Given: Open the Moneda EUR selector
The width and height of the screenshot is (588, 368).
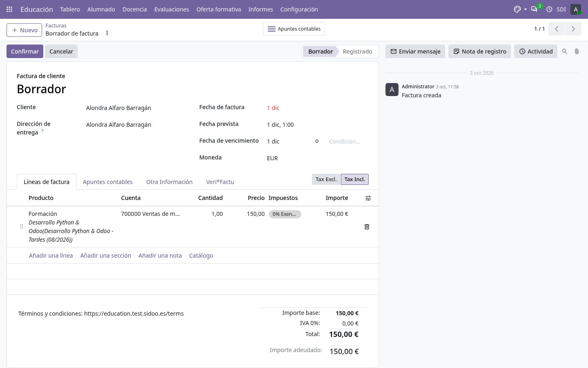Looking at the screenshot, I should [317, 158].
